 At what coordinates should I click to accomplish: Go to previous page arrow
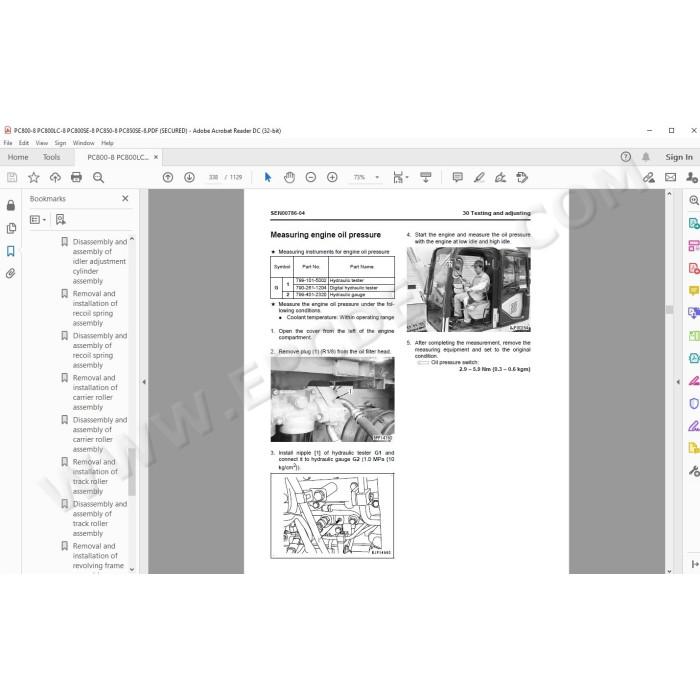[168, 177]
